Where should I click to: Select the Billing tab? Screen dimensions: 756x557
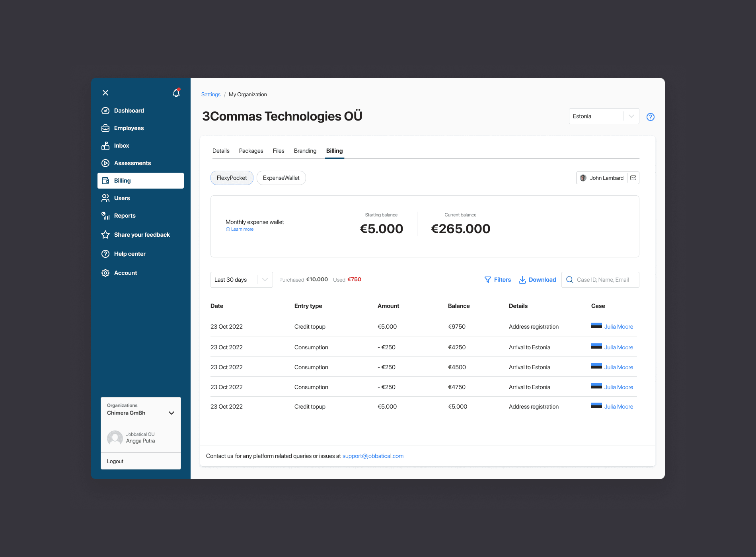click(334, 151)
